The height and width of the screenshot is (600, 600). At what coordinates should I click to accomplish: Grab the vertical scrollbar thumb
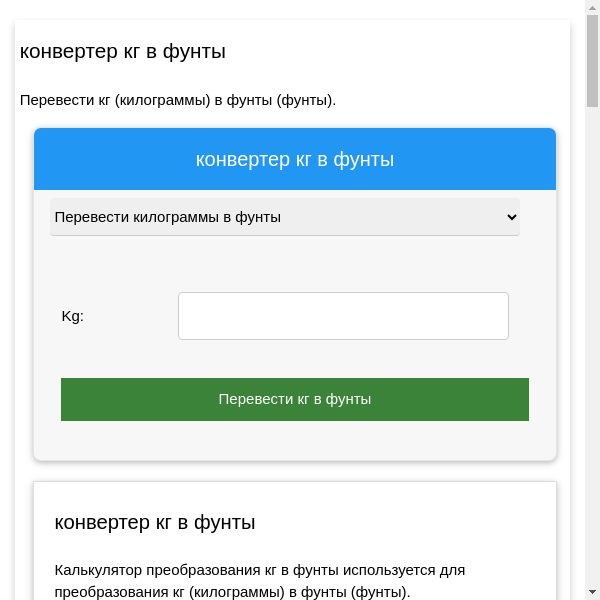coord(592,65)
